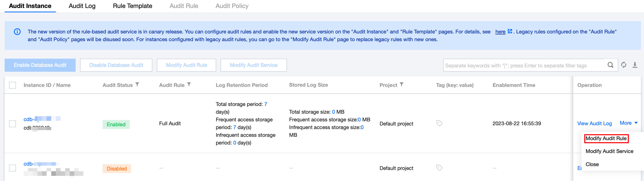
Task: Open the Audit Rule column filter
Action: pyautogui.click(x=189, y=84)
